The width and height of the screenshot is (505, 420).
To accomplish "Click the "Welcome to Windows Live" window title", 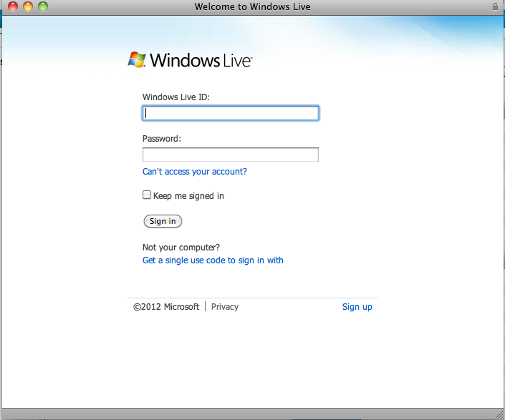I will 252,6.
